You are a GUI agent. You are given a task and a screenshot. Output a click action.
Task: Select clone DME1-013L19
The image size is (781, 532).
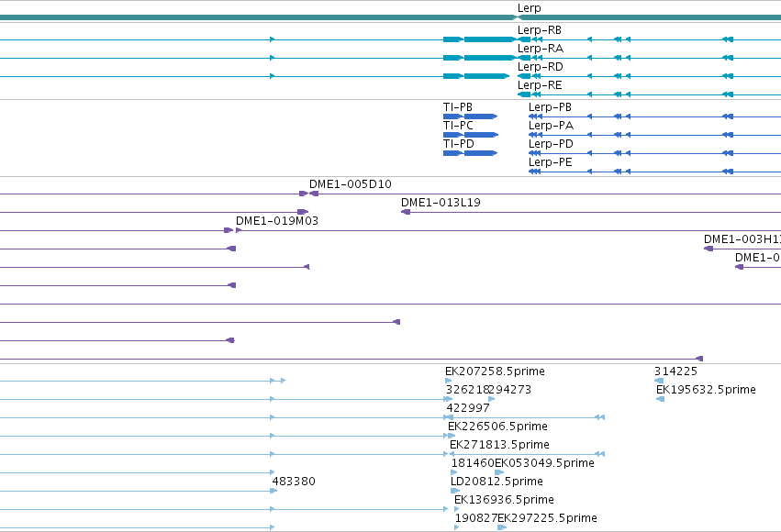tap(441, 203)
